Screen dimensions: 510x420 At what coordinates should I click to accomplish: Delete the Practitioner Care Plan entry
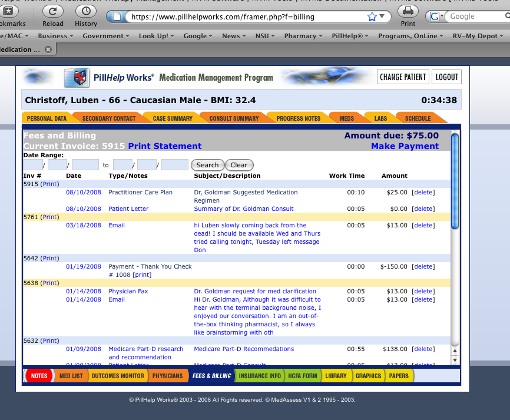pos(423,193)
